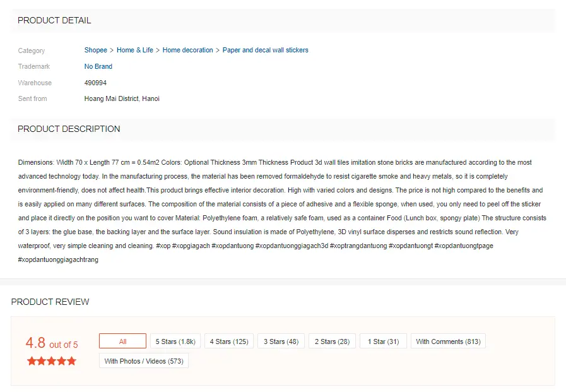The width and height of the screenshot is (566, 392).
Task: Click the No Brand trademark link
Action: pyautogui.click(x=98, y=66)
